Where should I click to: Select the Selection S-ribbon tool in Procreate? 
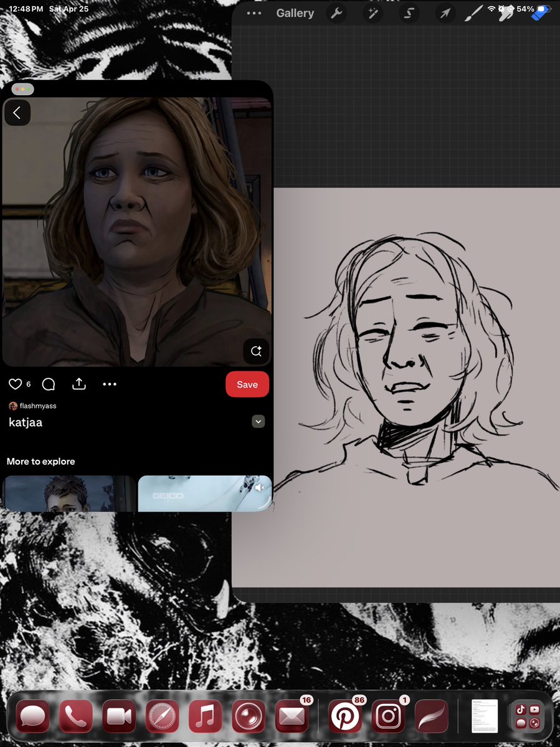pyautogui.click(x=409, y=13)
